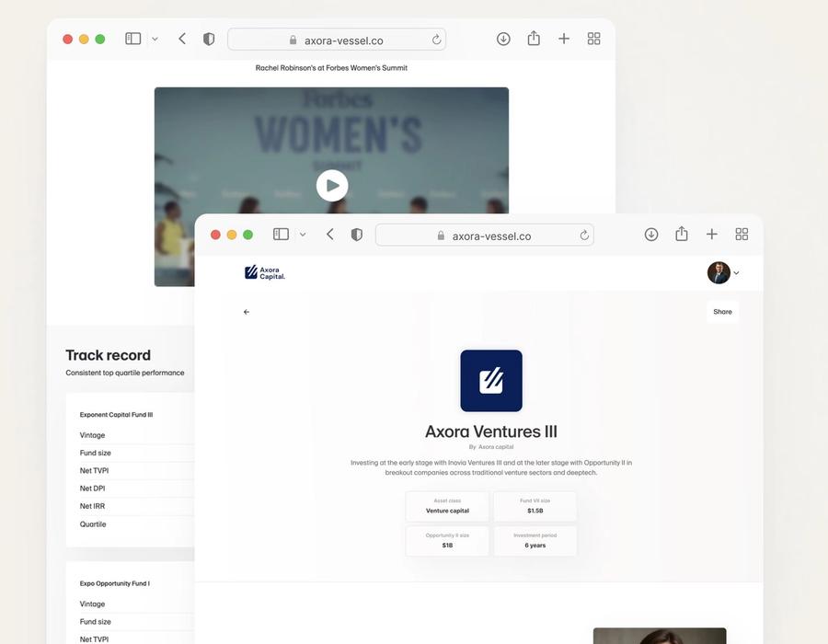Click the Forbes Women's Summit video caption

(x=331, y=67)
